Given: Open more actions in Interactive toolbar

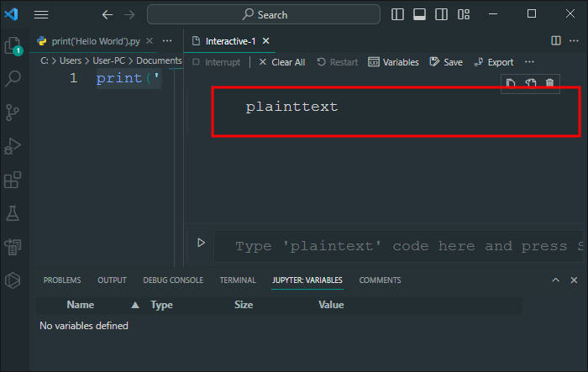Looking at the screenshot, I should click(529, 62).
